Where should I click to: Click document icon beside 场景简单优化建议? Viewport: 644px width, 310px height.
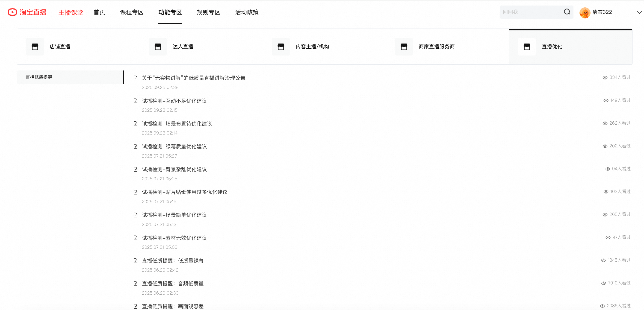[x=136, y=215]
